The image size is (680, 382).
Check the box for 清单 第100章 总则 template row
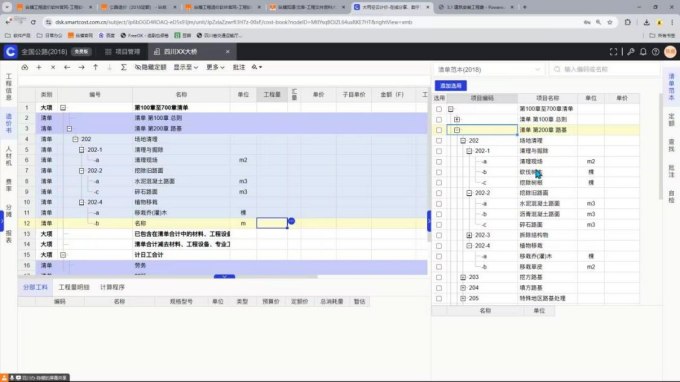[439, 119]
